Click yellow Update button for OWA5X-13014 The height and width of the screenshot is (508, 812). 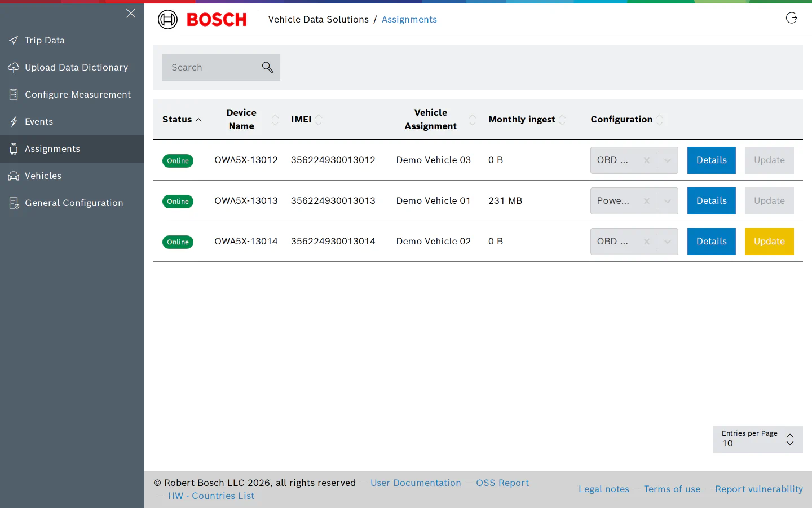click(x=769, y=242)
